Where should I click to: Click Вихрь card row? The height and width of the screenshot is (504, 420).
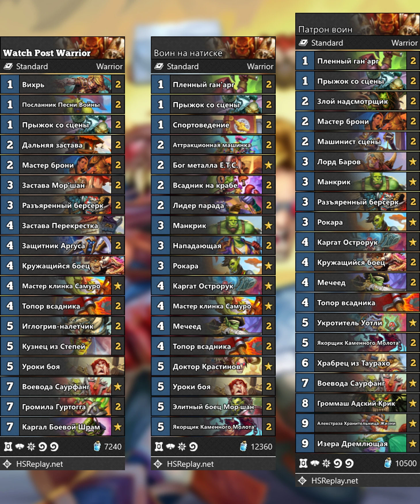coord(62,84)
